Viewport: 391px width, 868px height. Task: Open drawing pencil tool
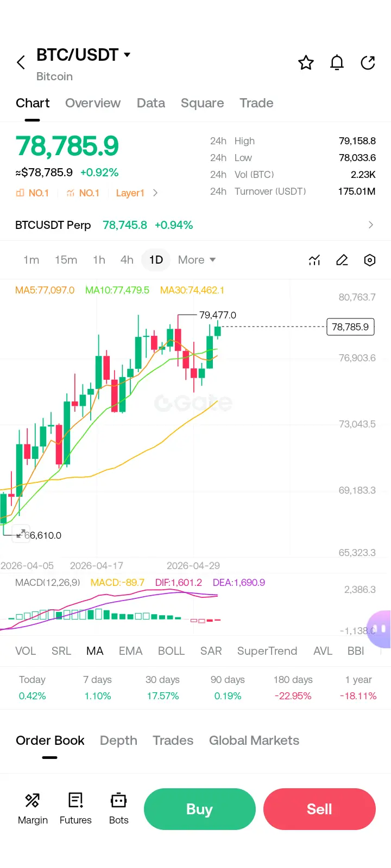(342, 260)
